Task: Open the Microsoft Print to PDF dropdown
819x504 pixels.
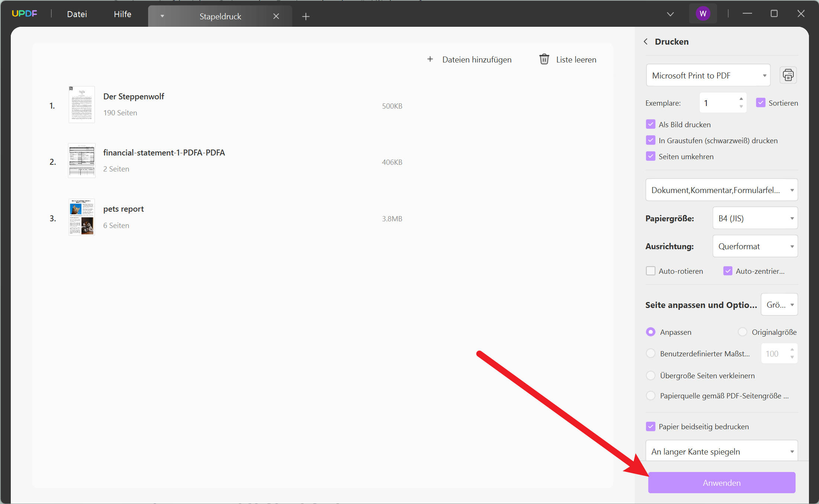Action: tap(708, 76)
